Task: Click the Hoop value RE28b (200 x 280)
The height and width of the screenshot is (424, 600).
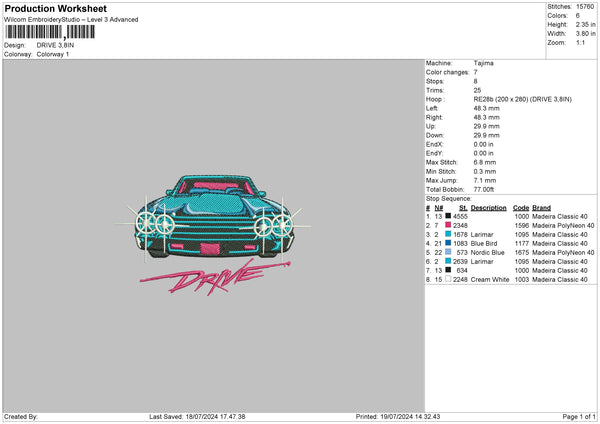Action: (522, 99)
